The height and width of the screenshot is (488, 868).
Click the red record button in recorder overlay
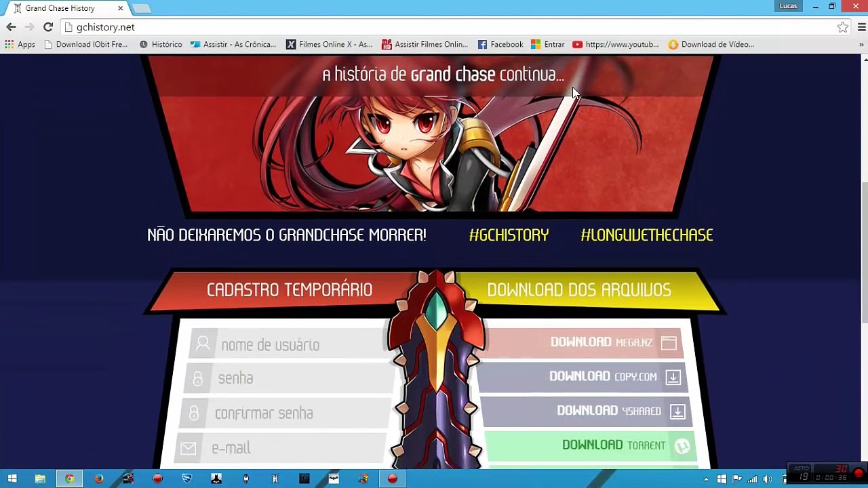[x=859, y=473]
